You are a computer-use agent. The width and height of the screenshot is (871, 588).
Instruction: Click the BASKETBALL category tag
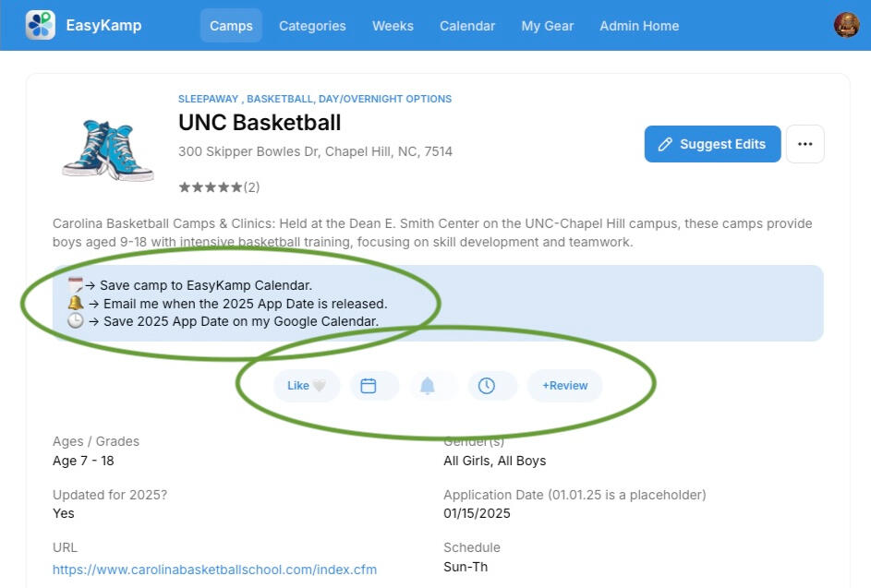pos(281,99)
